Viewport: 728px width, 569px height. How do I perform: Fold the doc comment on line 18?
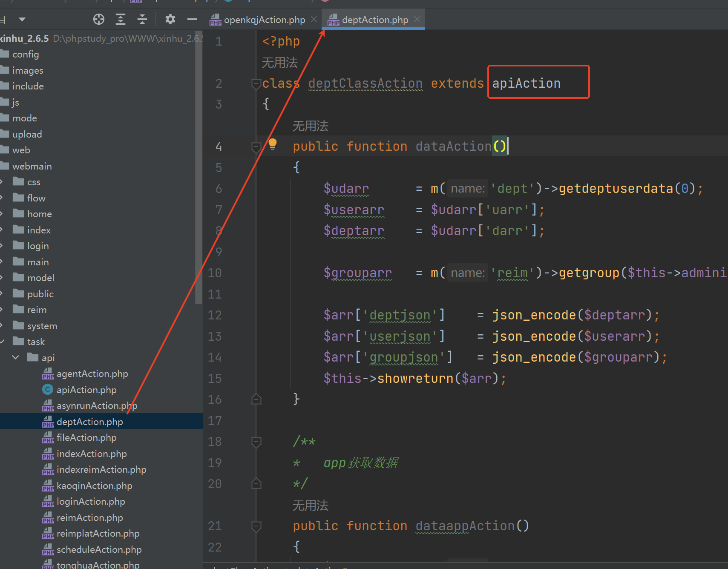[256, 442]
